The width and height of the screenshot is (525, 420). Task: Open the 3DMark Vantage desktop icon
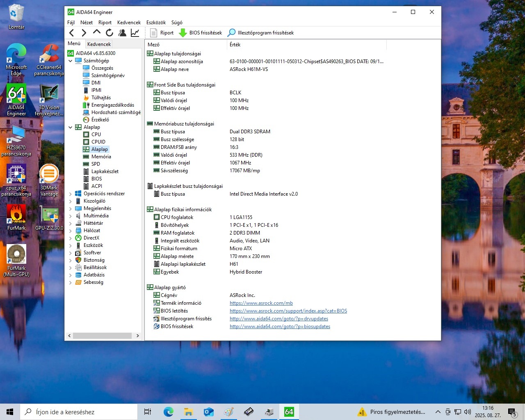[x=49, y=180]
